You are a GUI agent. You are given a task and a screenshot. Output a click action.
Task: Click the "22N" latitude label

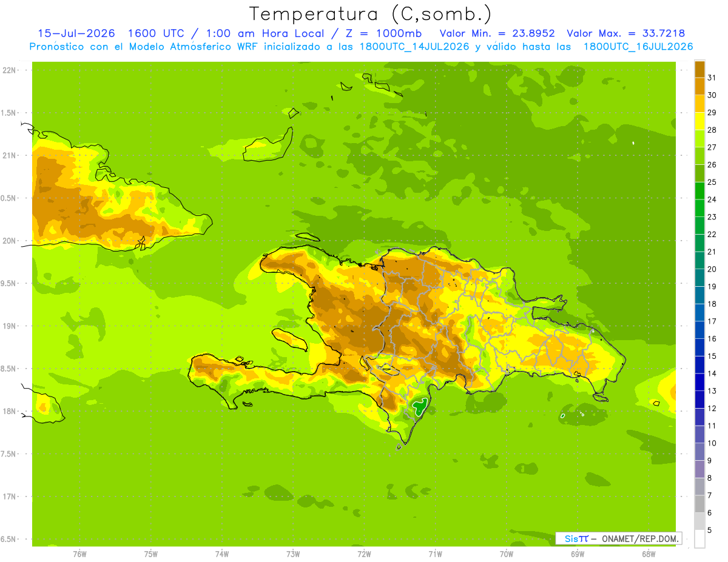coord(9,70)
